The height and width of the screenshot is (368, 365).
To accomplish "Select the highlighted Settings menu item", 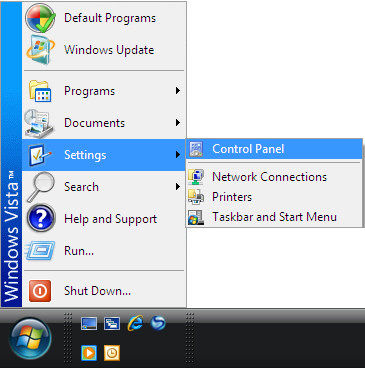I will point(104,155).
